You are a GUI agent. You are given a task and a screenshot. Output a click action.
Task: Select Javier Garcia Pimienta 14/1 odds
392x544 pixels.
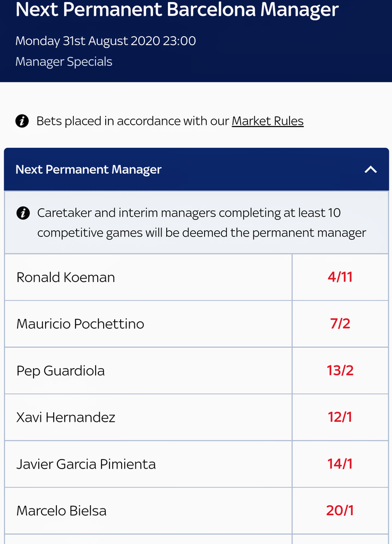(x=340, y=464)
